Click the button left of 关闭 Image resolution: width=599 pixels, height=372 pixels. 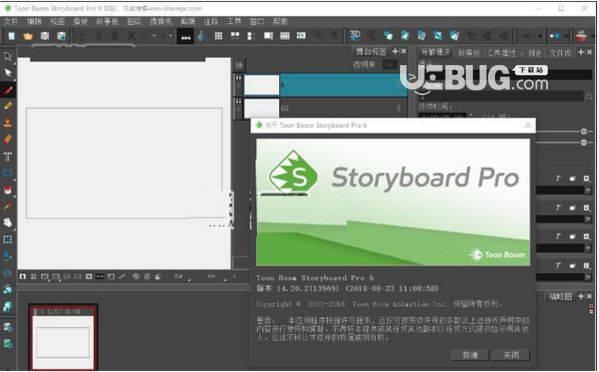pyautogui.click(x=470, y=355)
